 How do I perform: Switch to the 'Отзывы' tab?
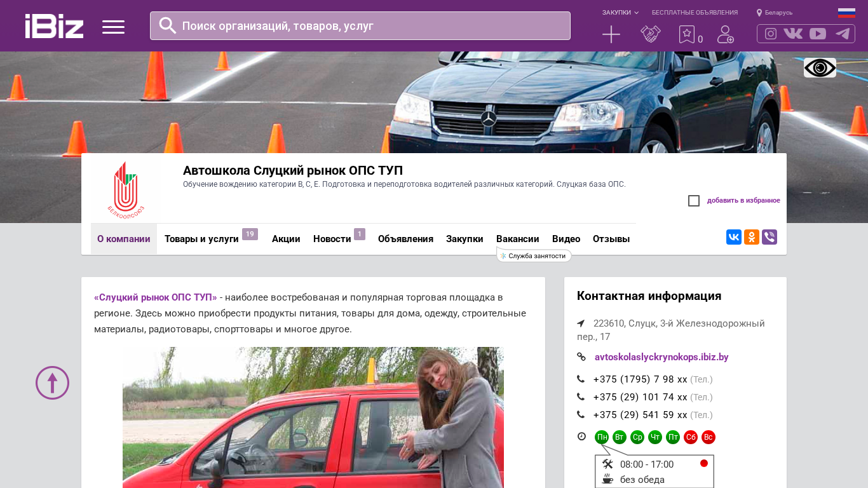click(611, 239)
